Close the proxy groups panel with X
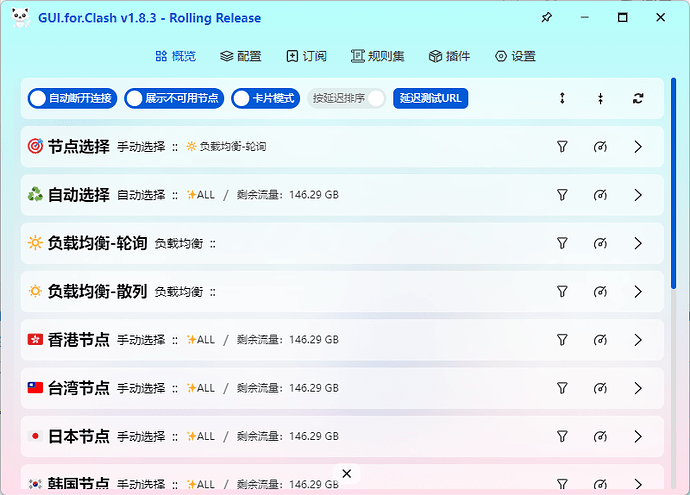The image size is (690, 495). point(347,473)
